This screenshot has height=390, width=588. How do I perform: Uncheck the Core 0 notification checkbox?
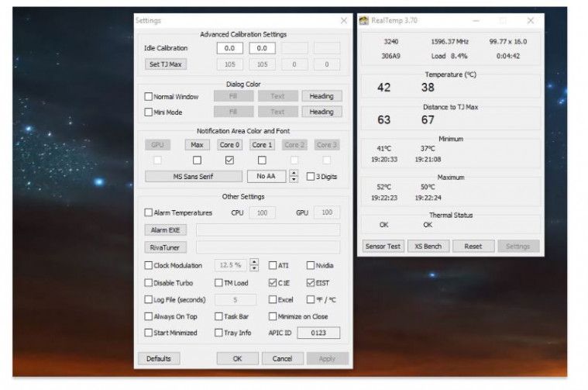pyautogui.click(x=229, y=160)
